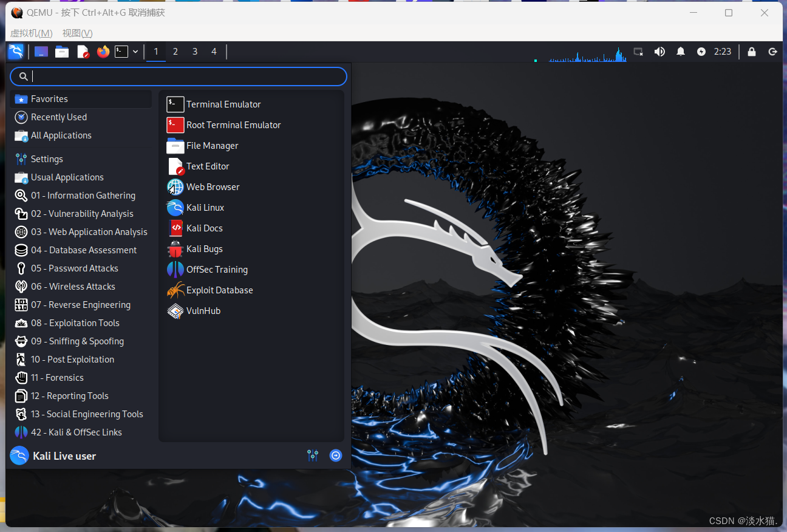Select the Recently Used category
The image size is (787, 532).
coord(81,117)
